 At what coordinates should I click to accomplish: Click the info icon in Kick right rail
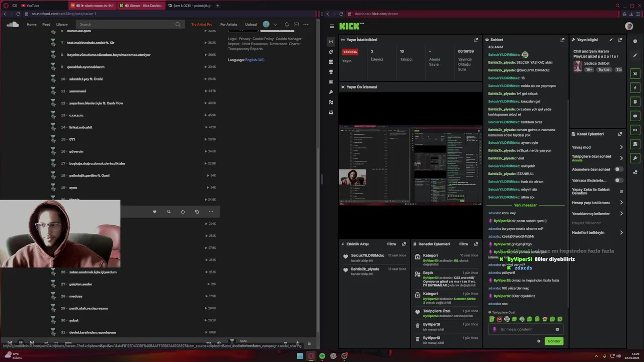635,41
